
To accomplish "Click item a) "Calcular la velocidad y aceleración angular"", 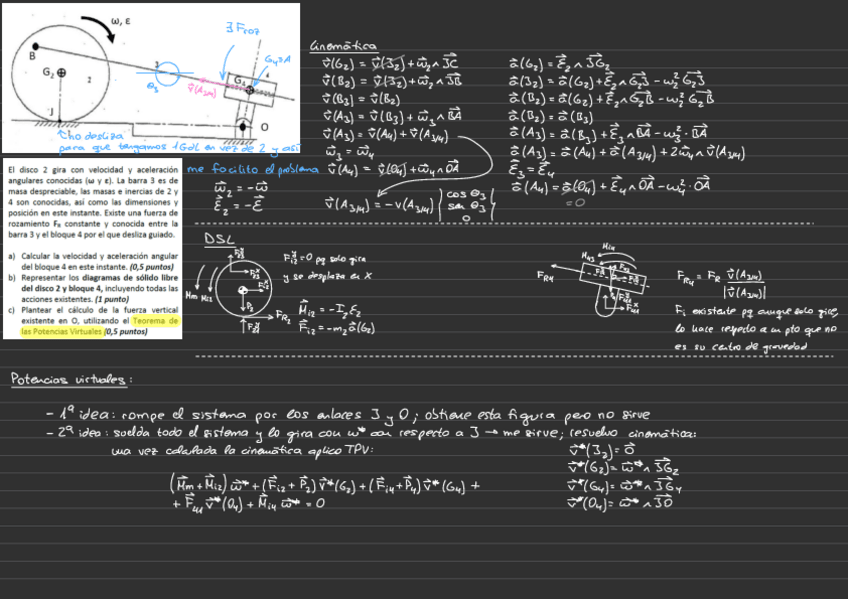I will click(x=93, y=261).
